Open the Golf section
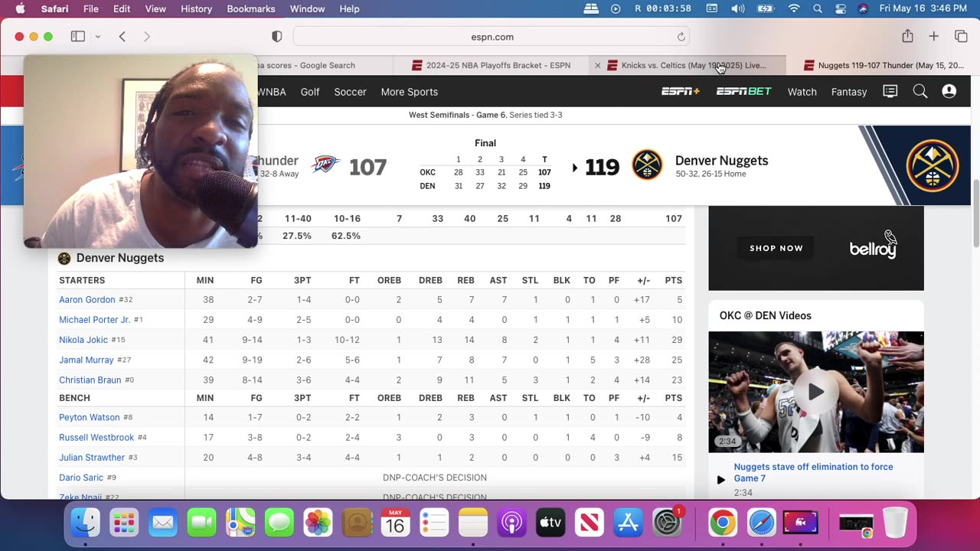 point(310,92)
